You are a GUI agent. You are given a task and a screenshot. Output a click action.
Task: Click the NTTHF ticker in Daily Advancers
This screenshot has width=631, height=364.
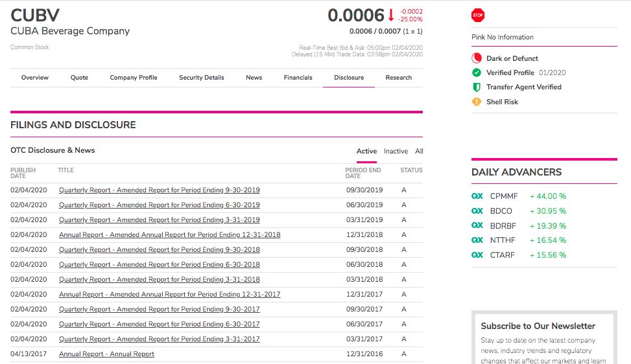coord(503,240)
